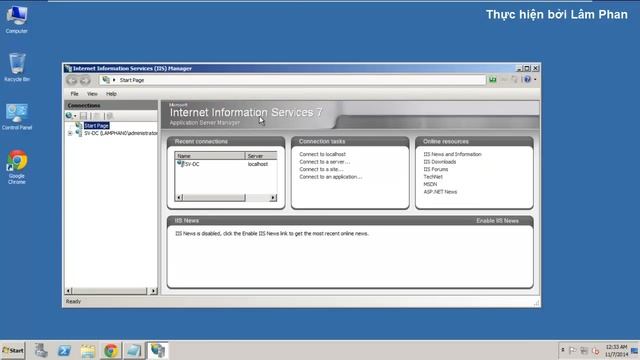Open the File menu

[x=74, y=94]
